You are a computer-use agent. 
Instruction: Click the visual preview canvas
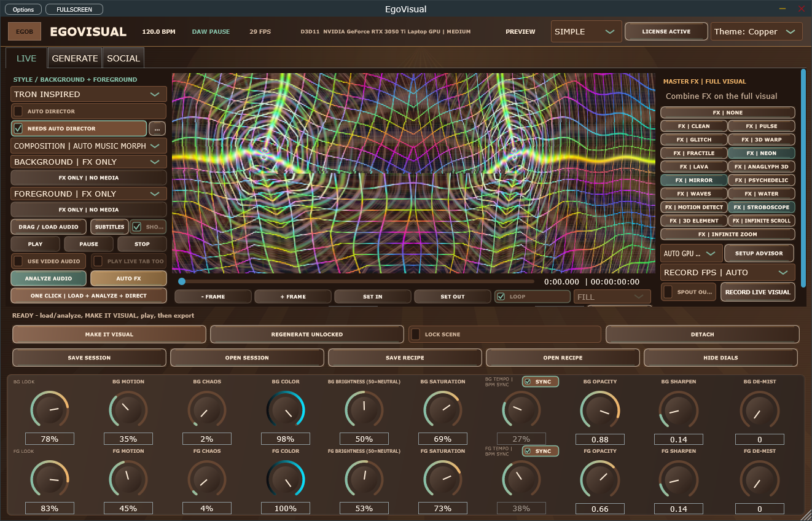pyautogui.click(x=413, y=173)
